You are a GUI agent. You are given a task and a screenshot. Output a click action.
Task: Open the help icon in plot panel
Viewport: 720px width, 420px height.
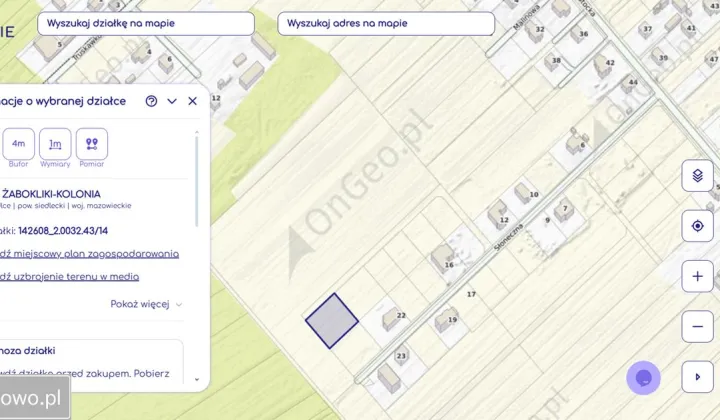pyautogui.click(x=152, y=101)
